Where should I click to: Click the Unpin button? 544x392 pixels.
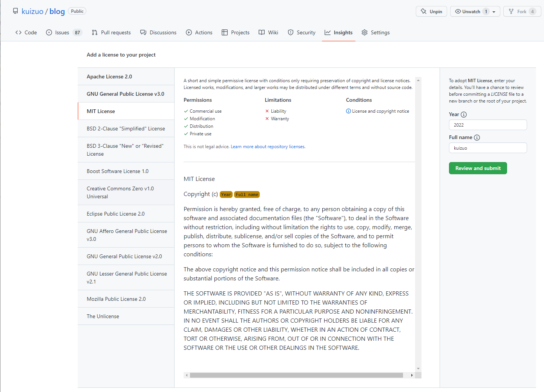point(432,11)
